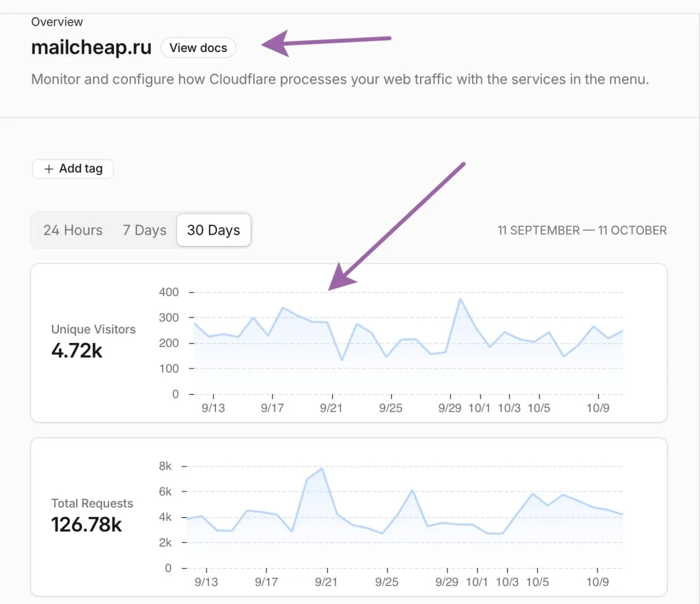Add a tag using Add tag button
This screenshot has width=700, height=604.
click(x=73, y=169)
